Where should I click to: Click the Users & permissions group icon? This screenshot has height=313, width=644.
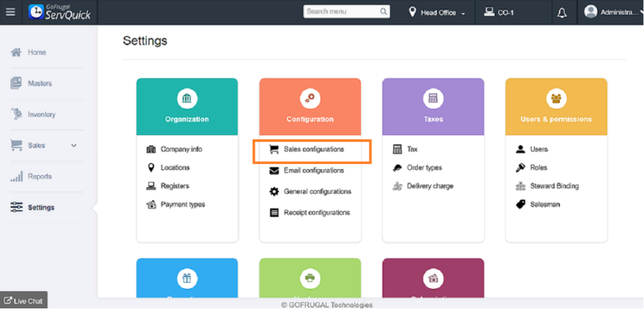click(x=556, y=99)
